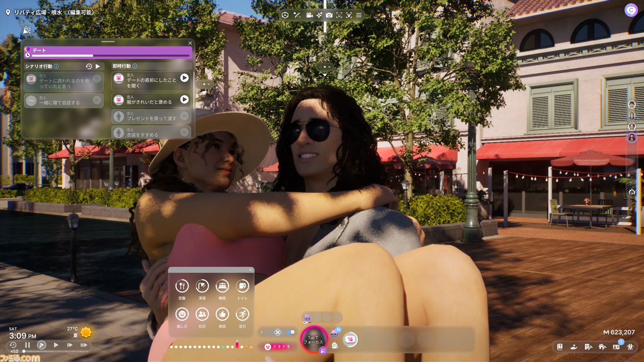The image size is (644, 362).
Task: Click the ドキドキ emotion status pill
Action: pyautogui.click(x=278, y=347)
